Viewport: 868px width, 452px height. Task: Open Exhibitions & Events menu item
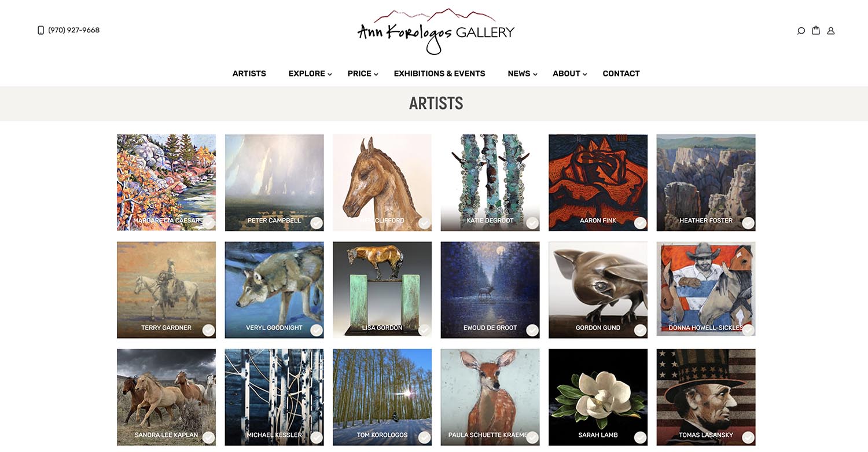tap(440, 74)
